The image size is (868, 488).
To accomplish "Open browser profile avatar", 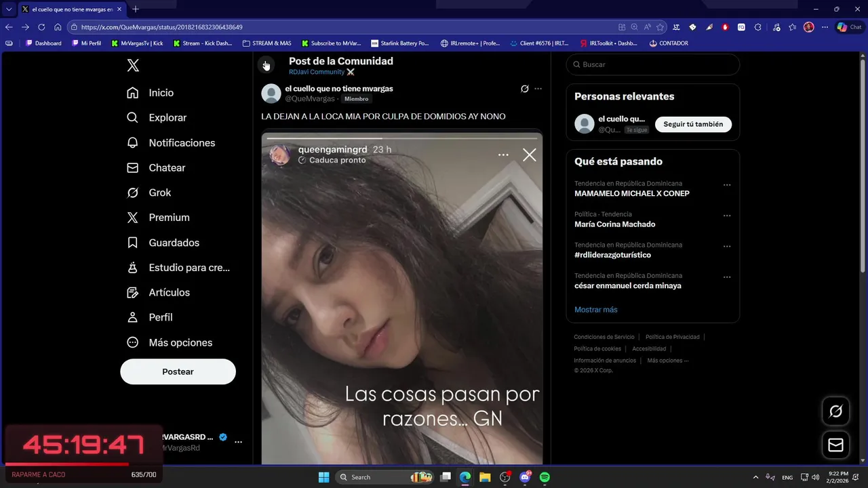I will tap(809, 27).
